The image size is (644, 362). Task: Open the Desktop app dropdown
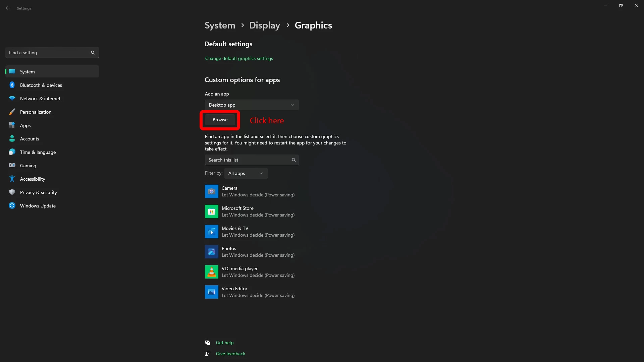(252, 105)
